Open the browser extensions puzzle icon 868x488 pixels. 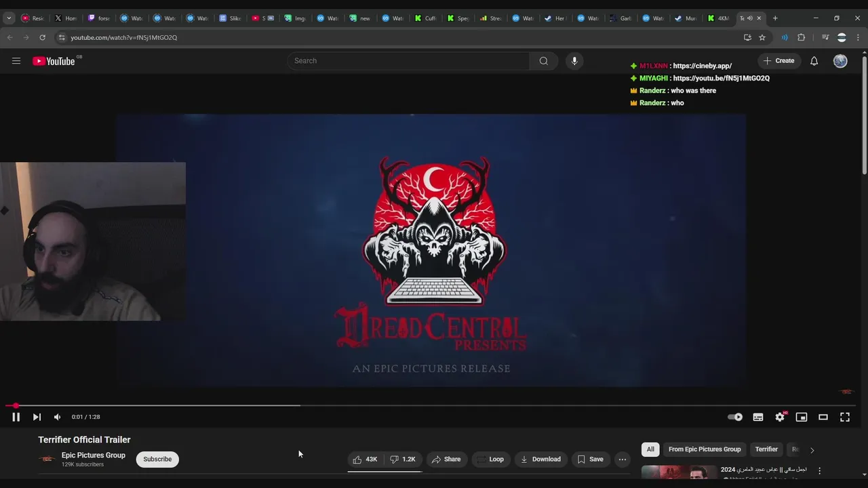[802, 37]
